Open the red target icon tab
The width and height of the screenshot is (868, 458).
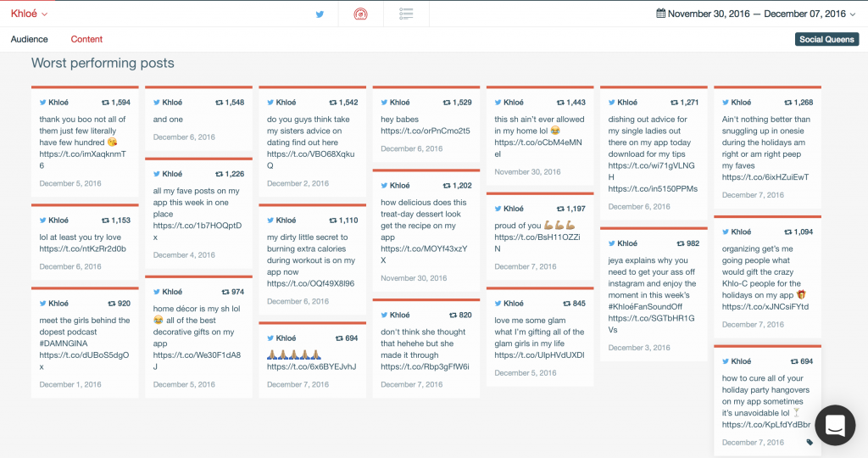pos(360,14)
